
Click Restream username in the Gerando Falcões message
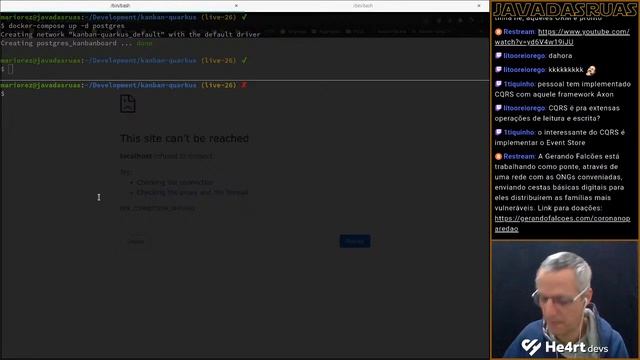coord(519,156)
